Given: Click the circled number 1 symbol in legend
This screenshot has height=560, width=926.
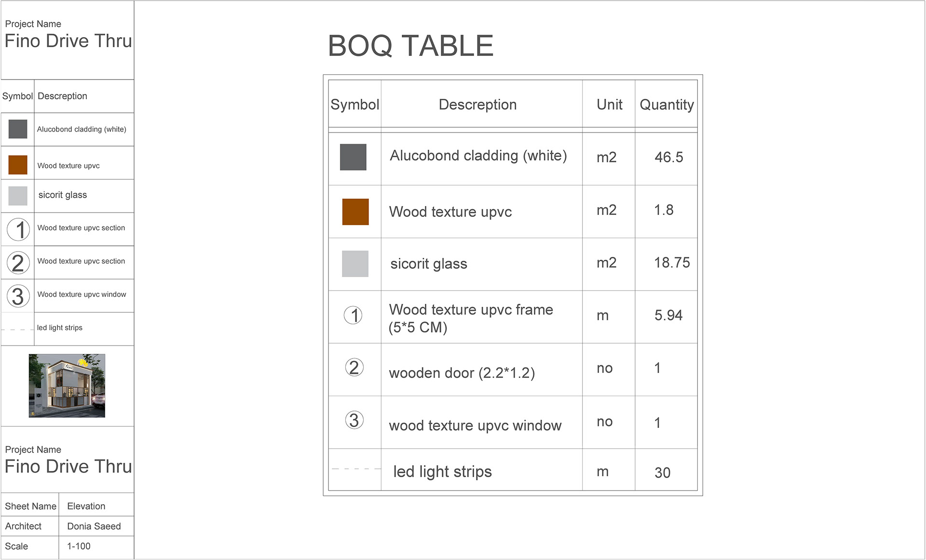Looking at the screenshot, I should tap(18, 229).
